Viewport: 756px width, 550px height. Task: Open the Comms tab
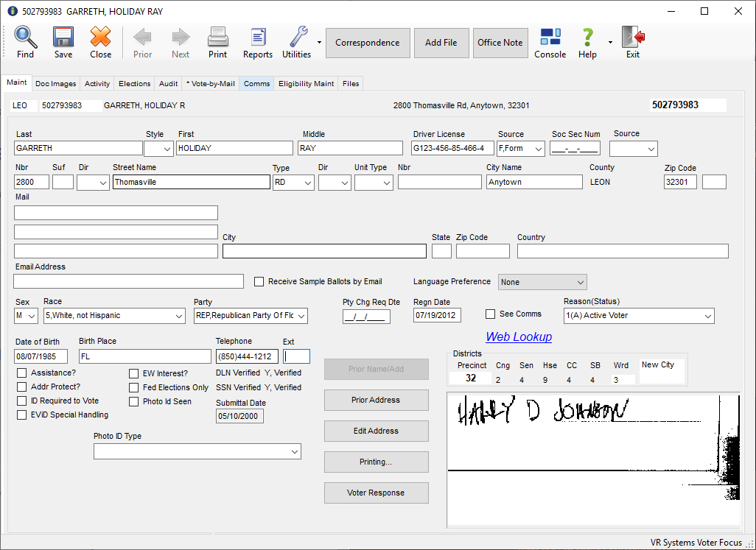256,84
